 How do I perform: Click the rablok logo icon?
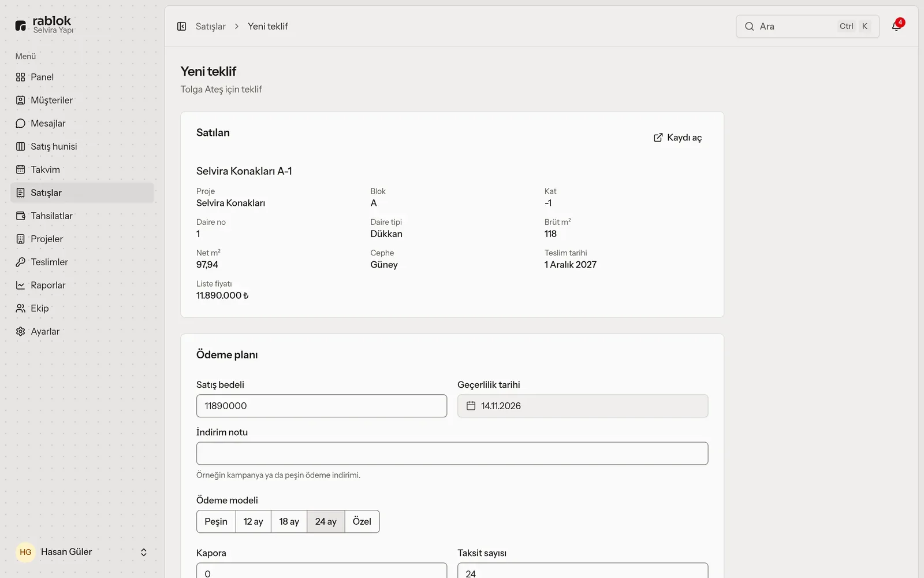tap(21, 25)
